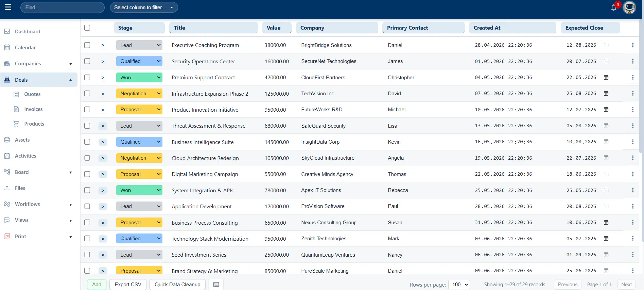Open row actions menu for Infrastructure Expansion Phase 2
The height and width of the screenshot is (290, 644).
tap(633, 94)
